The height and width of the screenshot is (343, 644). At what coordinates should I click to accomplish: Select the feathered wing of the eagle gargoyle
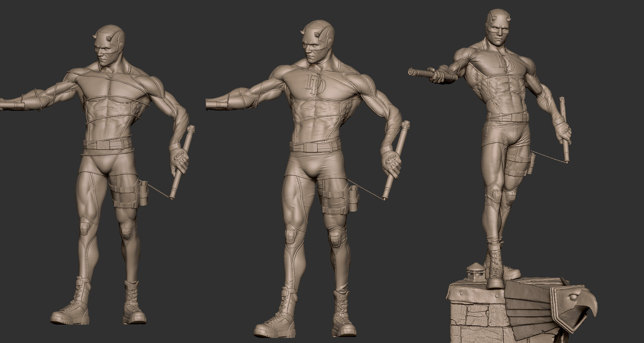pos(530,302)
